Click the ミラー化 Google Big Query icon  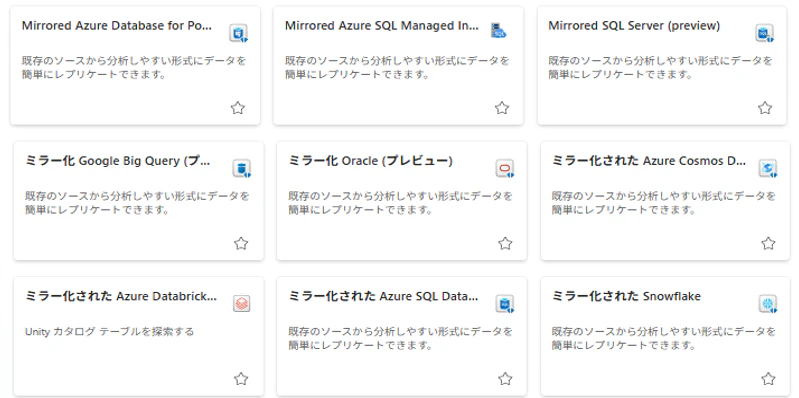pos(242,169)
